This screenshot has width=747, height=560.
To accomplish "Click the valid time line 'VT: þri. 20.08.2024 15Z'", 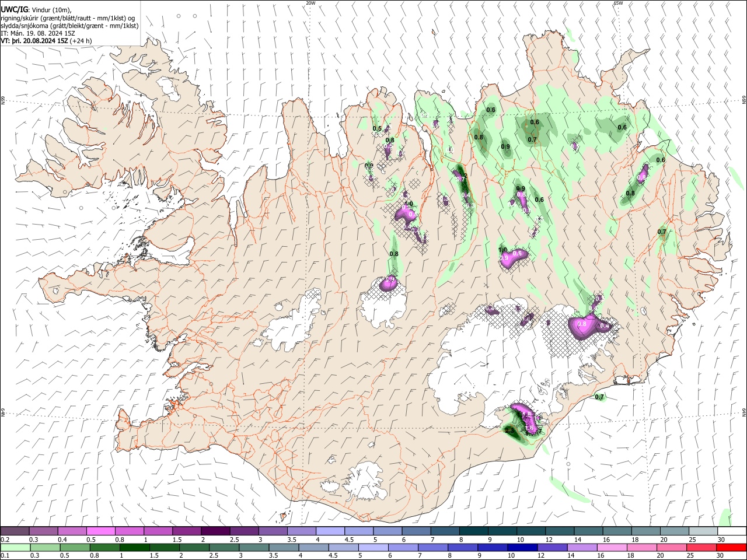I will click(34, 41).
